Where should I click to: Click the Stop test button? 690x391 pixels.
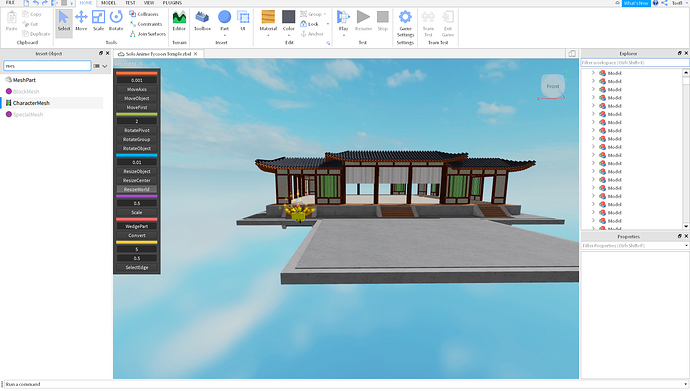383,21
